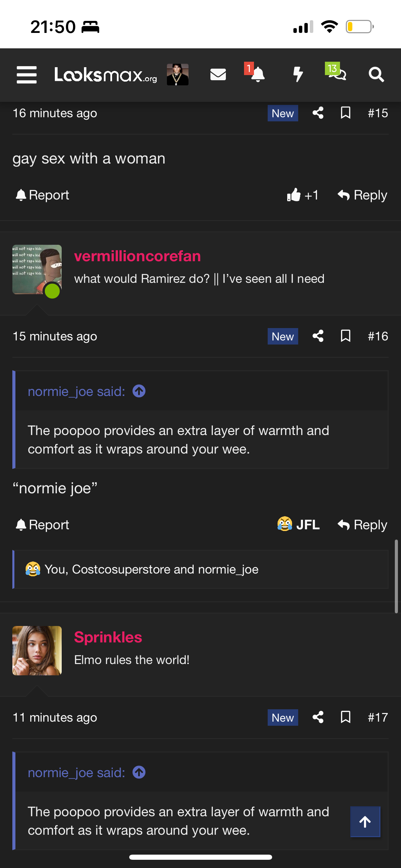Open the notifications bell with 1 alert
Viewport: 401px width, 868px height.
(257, 74)
